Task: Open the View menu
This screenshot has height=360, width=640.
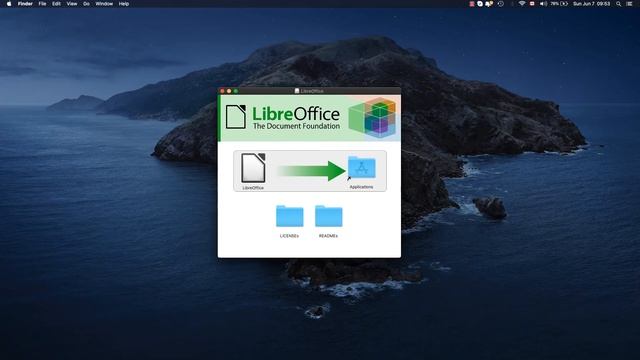Action: point(72,4)
